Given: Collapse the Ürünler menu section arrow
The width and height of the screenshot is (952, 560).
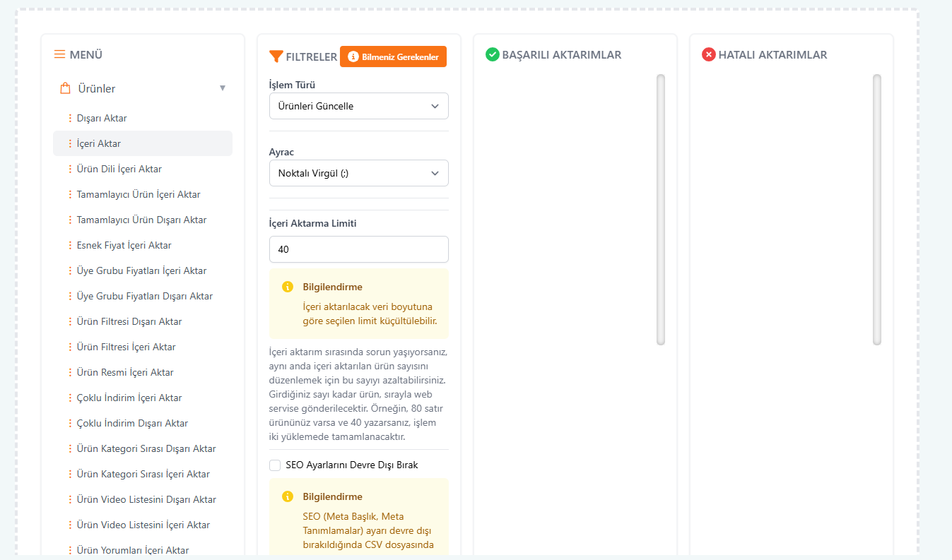Looking at the screenshot, I should [x=223, y=88].
